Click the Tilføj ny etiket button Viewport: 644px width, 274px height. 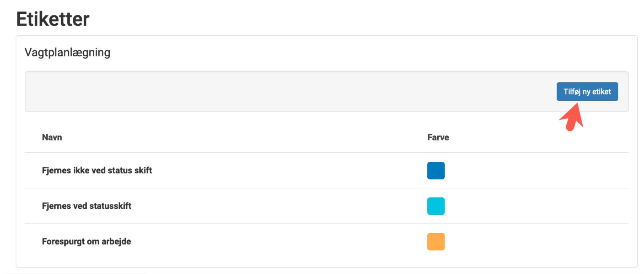pos(587,92)
